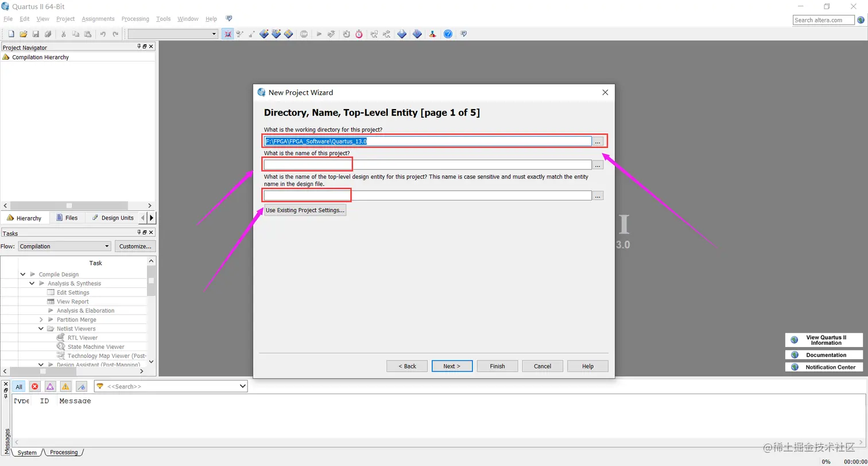The width and height of the screenshot is (868, 466).
Task: Select the RTL Viewer task
Action: tap(83, 338)
